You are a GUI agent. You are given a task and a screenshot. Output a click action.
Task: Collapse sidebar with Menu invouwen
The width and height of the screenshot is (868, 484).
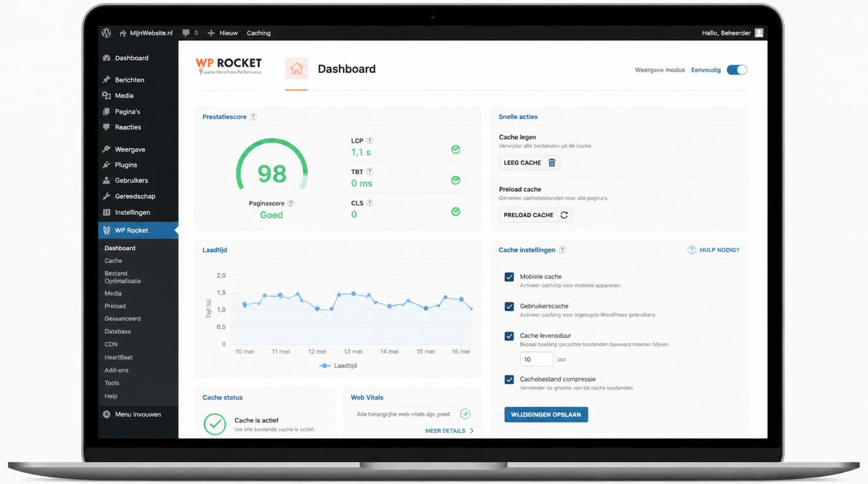132,415
